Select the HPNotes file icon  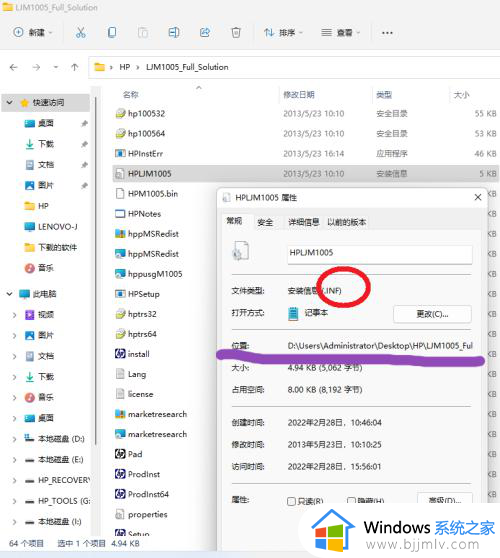120,214
